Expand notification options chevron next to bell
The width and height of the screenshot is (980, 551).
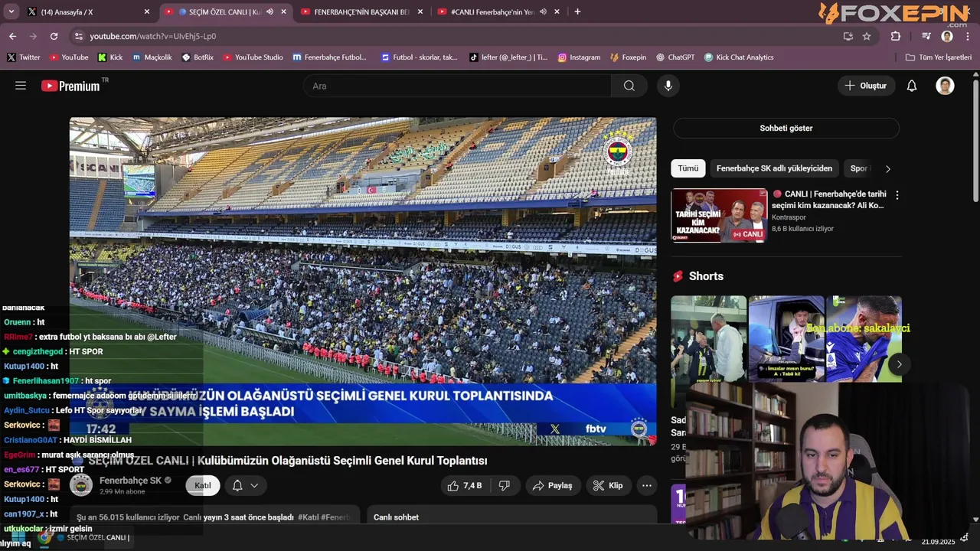pyautogui.click(x=254, y=485)
